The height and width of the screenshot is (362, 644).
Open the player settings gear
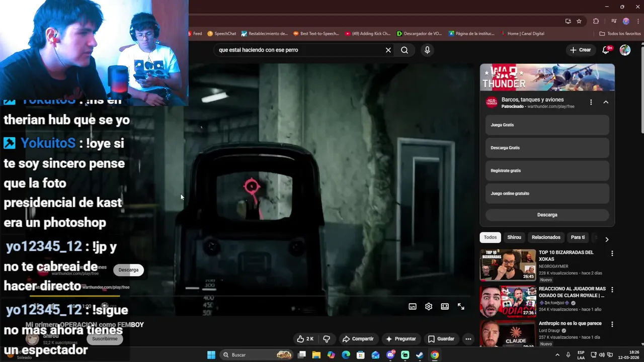(x=429, y=307)
